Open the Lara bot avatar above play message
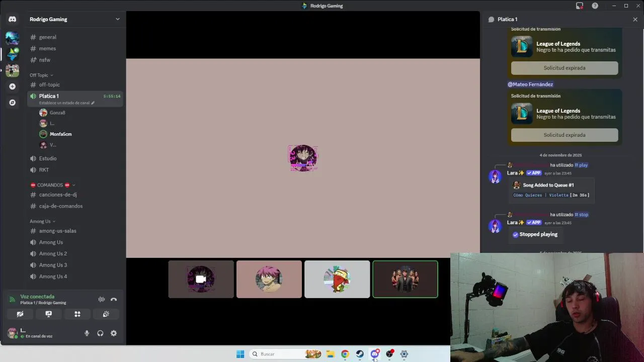Image resolution: width=644 pixels, height=362 pixels. tap(495, 176)
